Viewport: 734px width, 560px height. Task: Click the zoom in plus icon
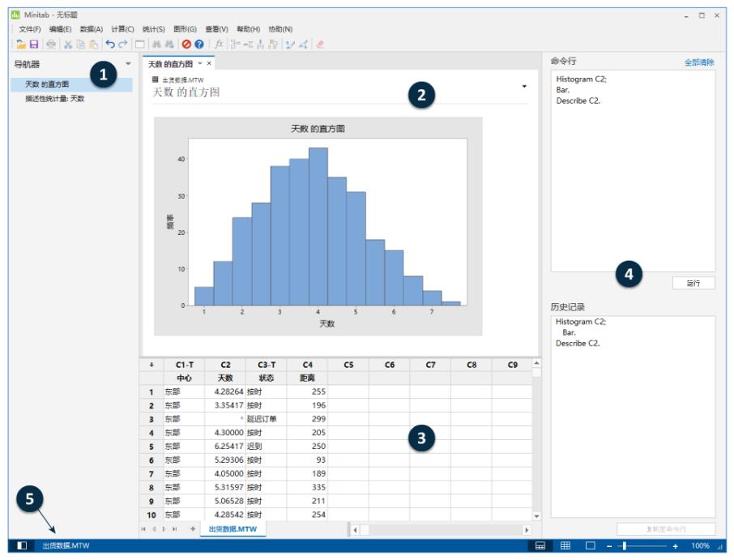pos(675,546)
